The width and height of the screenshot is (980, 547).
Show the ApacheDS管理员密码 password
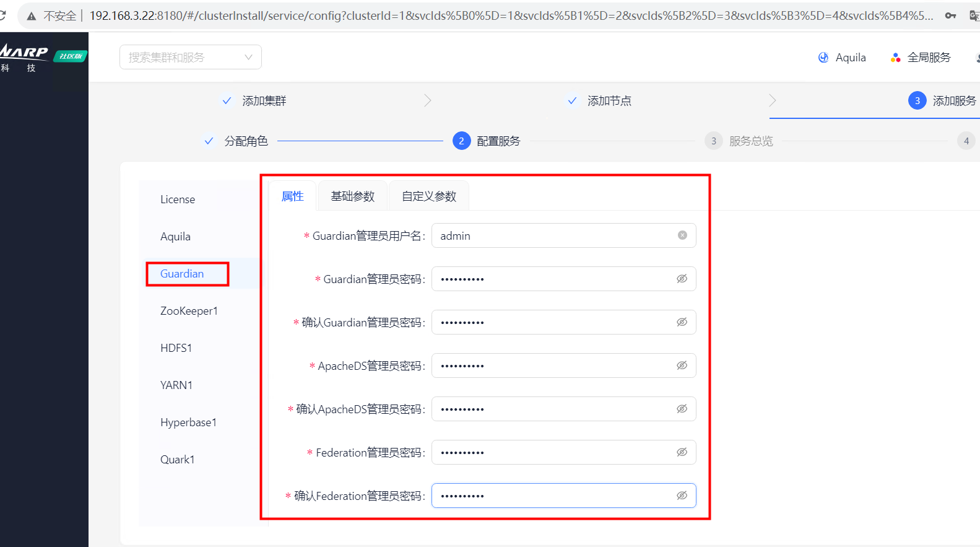click(x=682, y=365)
